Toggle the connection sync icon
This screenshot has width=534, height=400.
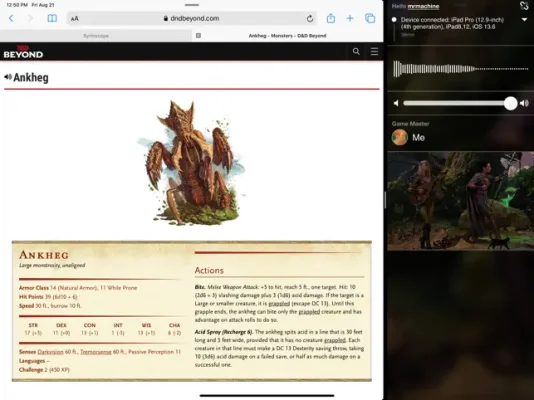click(524, 6)
